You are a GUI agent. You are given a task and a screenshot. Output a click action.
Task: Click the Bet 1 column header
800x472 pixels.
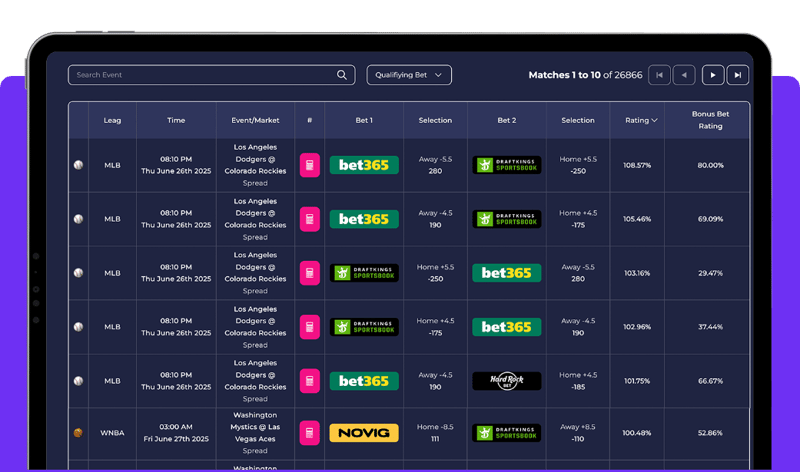(364, 120)
